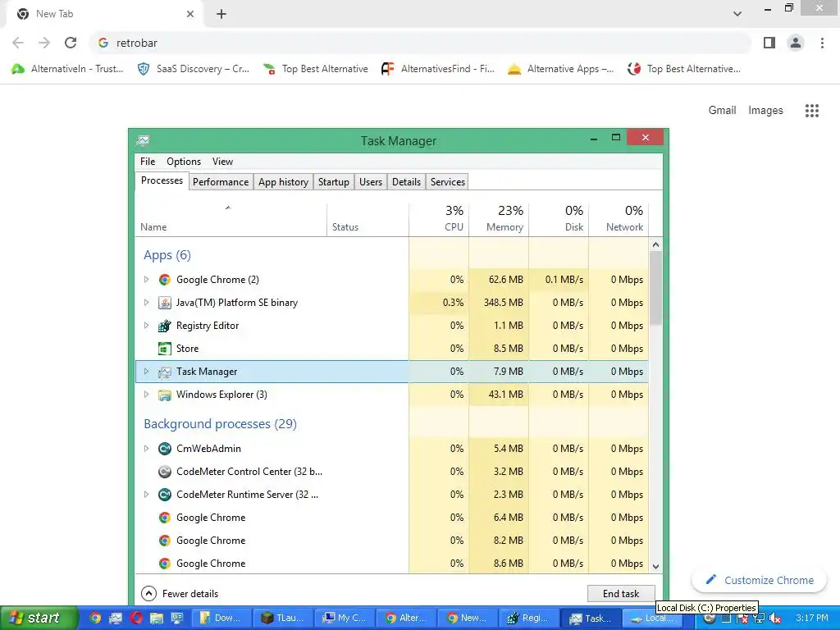Expand the Registry Editor group
The image size is (840, 630).
click(146, 325)
